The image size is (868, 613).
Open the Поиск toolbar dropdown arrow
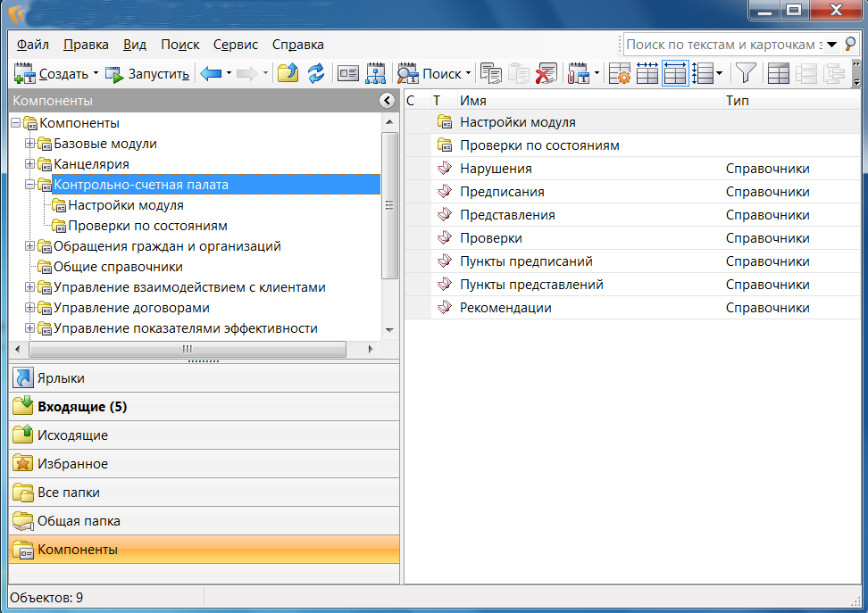[x=468, y=73]
